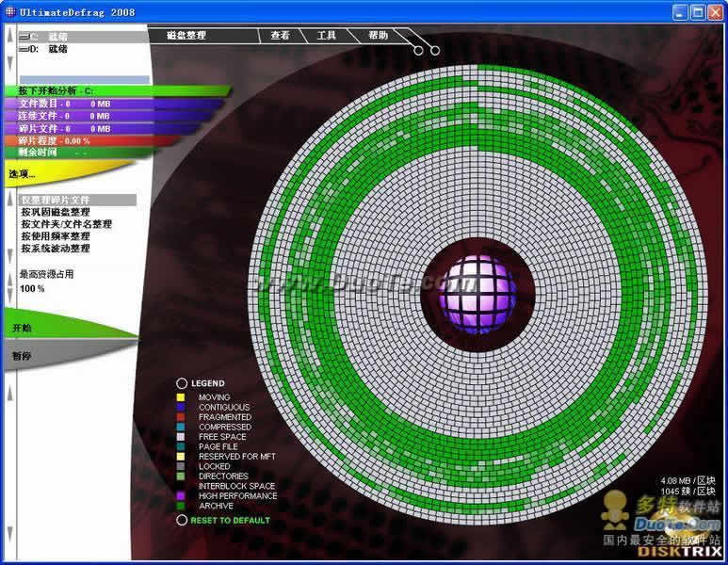Click the RESERVED FOR MFT legend label

pos(236,457)
